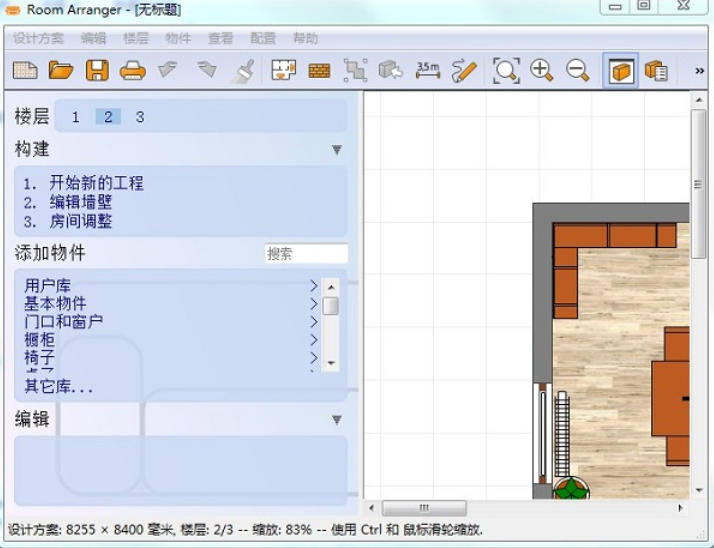Click the canvas horizontal scrollbar thumb
The image size is (714, 548).
click(424, 508)
